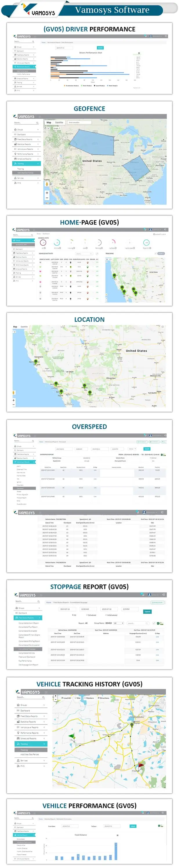Screen dimensions: 179x868
Task: Open the Group Name dropdown in Stoppage Report
Action: [119, 623]
